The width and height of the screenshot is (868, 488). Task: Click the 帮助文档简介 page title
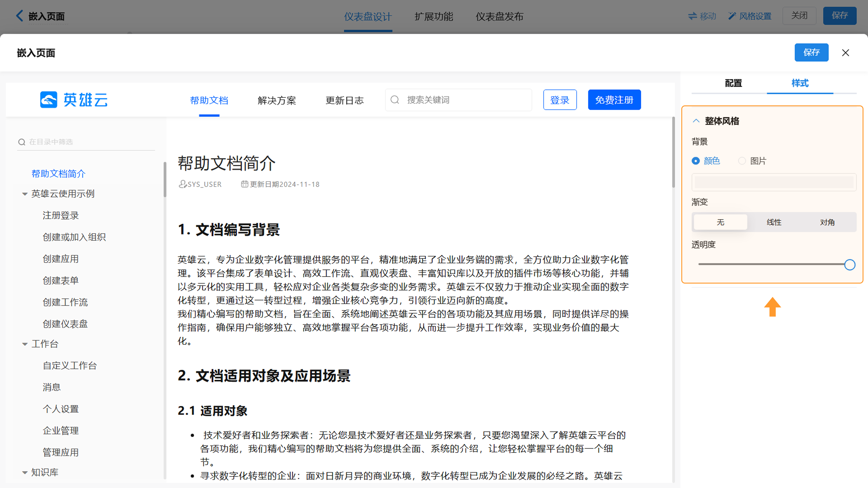(226, 163)
